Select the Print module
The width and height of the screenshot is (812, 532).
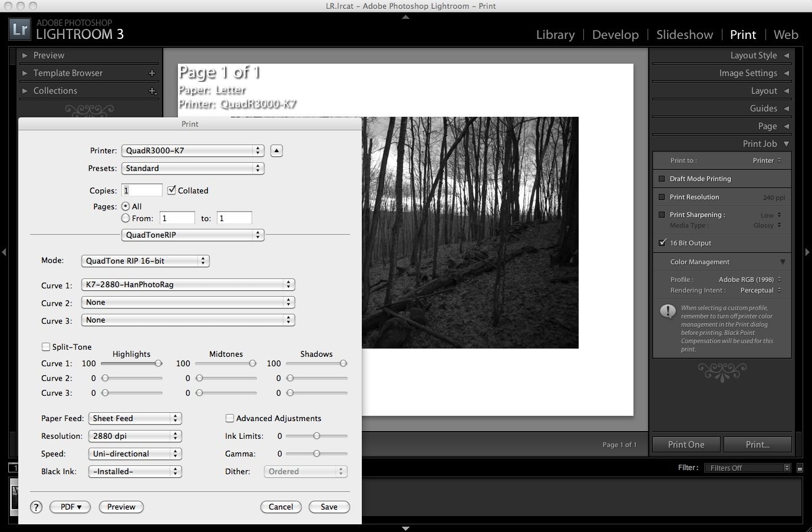(x=743, y=35)
